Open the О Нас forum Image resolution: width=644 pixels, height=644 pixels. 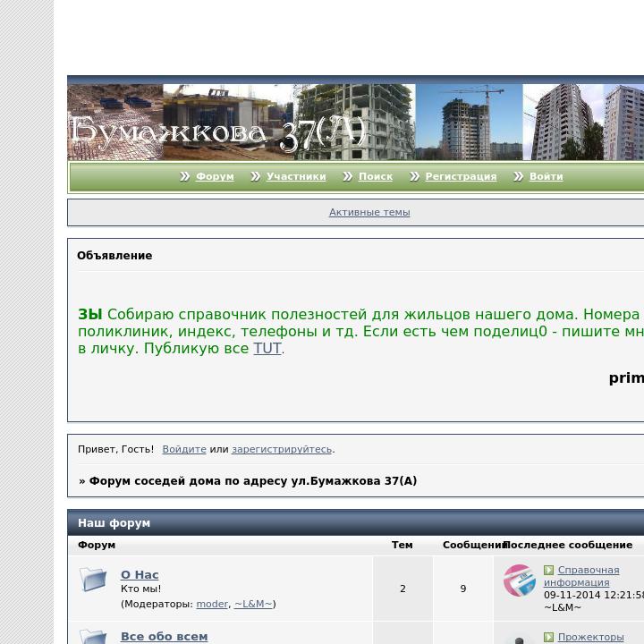140,574
